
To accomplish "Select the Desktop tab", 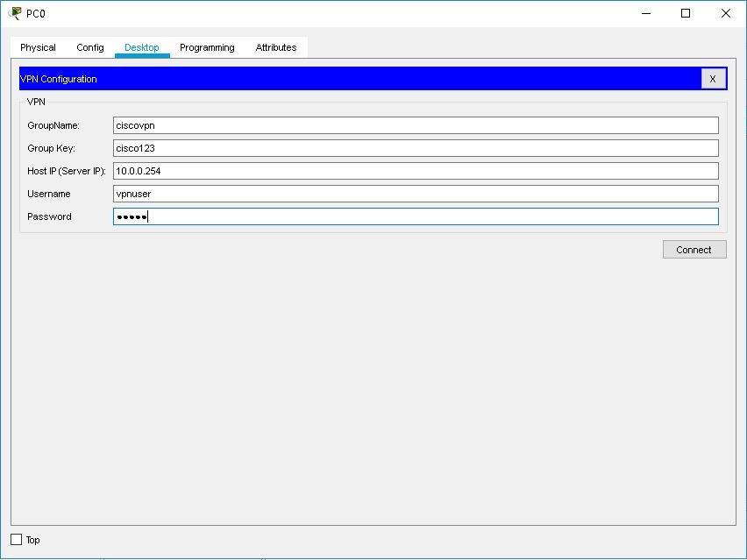I will (x=141, y=47).
